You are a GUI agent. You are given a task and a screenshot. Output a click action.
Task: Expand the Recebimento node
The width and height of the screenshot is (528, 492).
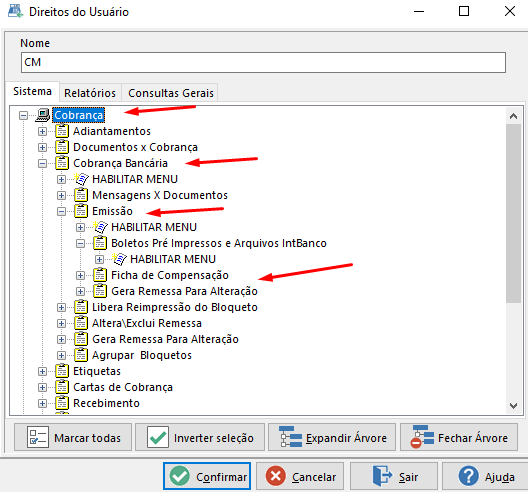pyautogui.click(x=42, y=403)
